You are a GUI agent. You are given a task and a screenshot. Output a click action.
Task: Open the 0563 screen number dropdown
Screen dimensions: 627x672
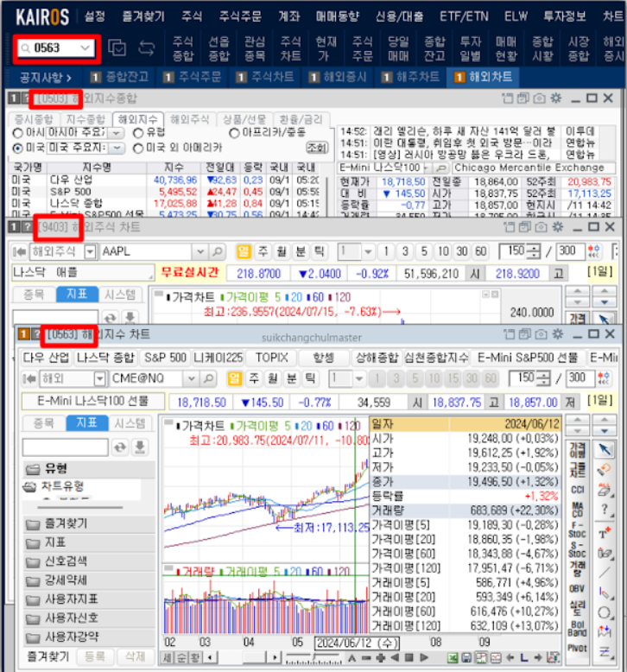[85, 48]
